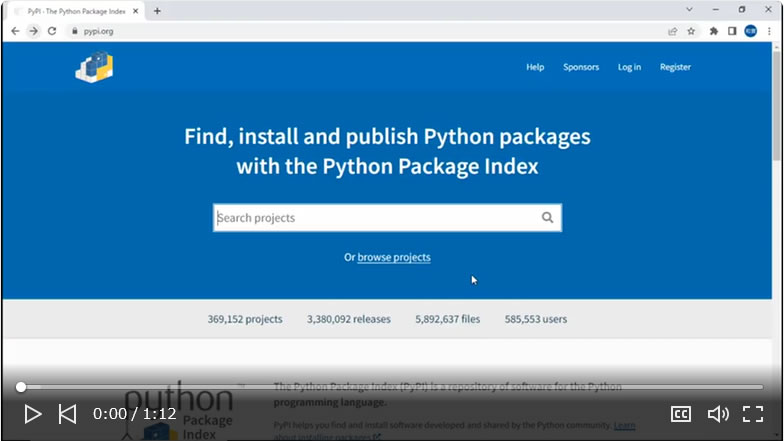The image size is (784, 441).
Task: Click the 585,553 users statistic
Action: (536, 319)
